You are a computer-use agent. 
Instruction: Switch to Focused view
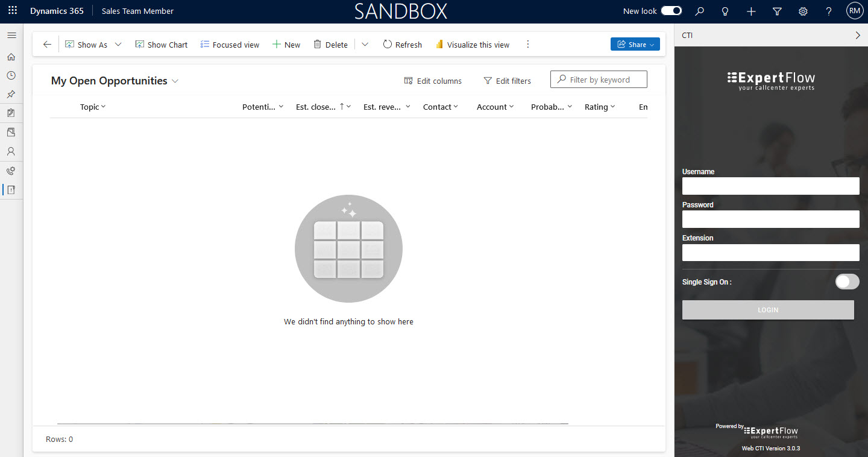(x=230, y=44)
